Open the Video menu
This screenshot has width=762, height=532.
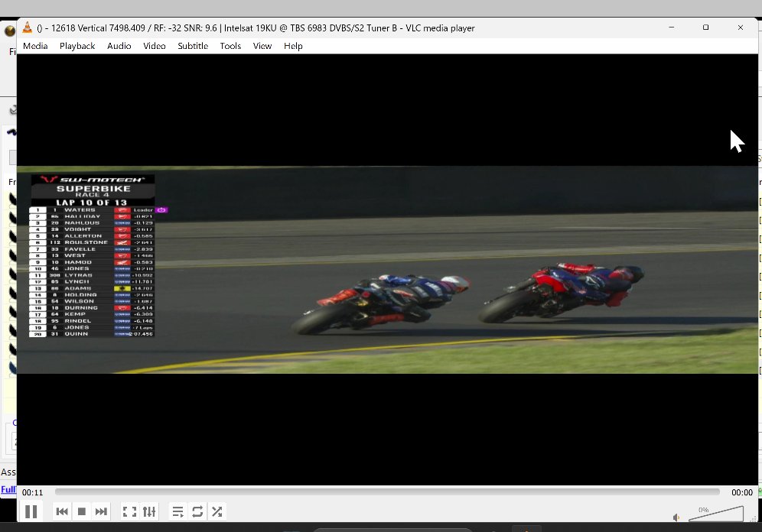click(154, 46)
